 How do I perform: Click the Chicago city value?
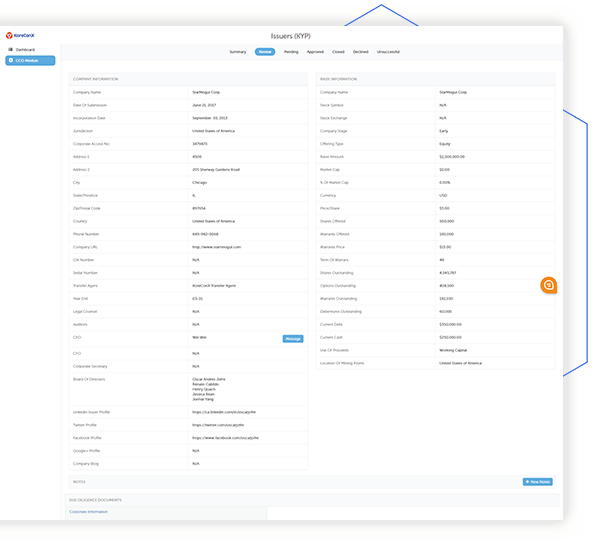click(199, 183)
